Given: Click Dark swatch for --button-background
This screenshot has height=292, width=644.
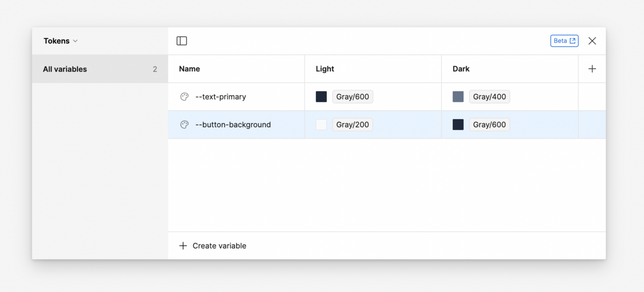Looking at the screenshot, I should [458, 125].
